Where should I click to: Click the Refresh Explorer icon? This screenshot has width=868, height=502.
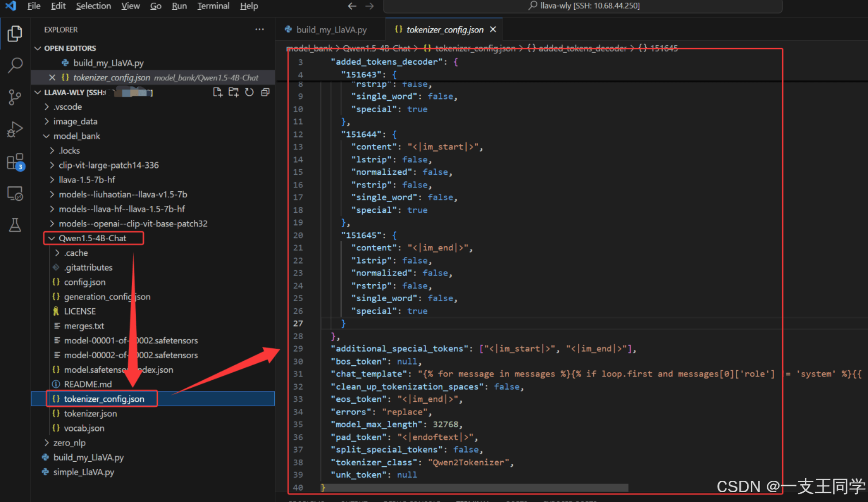[249, 92]
